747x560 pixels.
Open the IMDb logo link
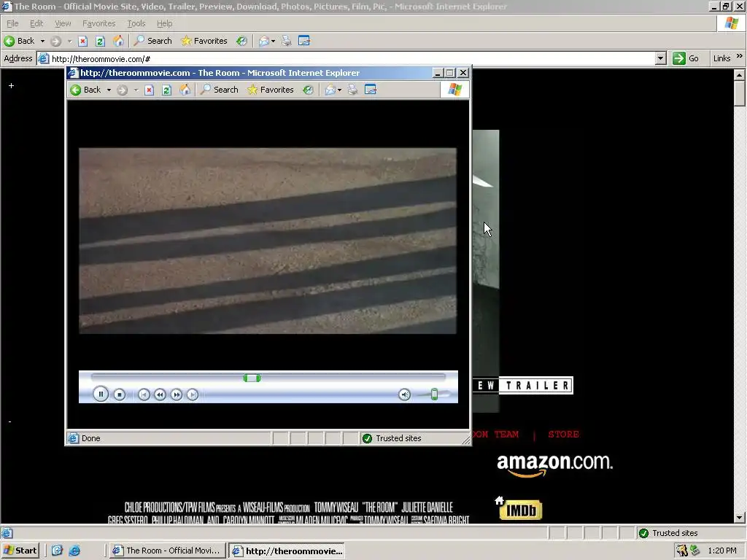click(521, 510)
